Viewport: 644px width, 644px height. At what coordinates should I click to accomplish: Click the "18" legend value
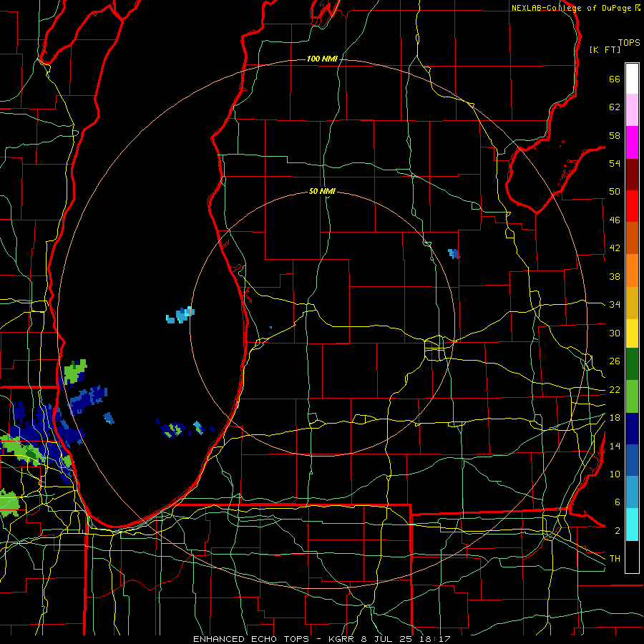[x=615, y=418]
